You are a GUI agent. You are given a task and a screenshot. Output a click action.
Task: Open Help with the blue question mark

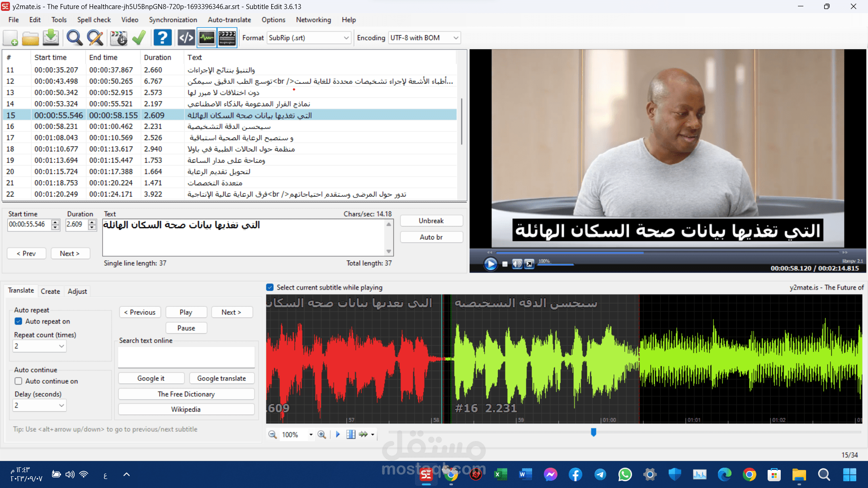point(162,38)
